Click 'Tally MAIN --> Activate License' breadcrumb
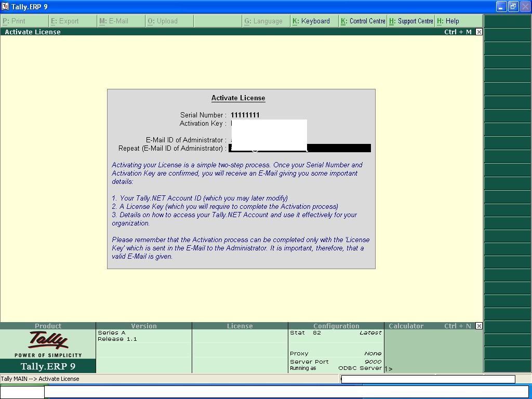Screen dimensions: 532x399 coord(40,379)
